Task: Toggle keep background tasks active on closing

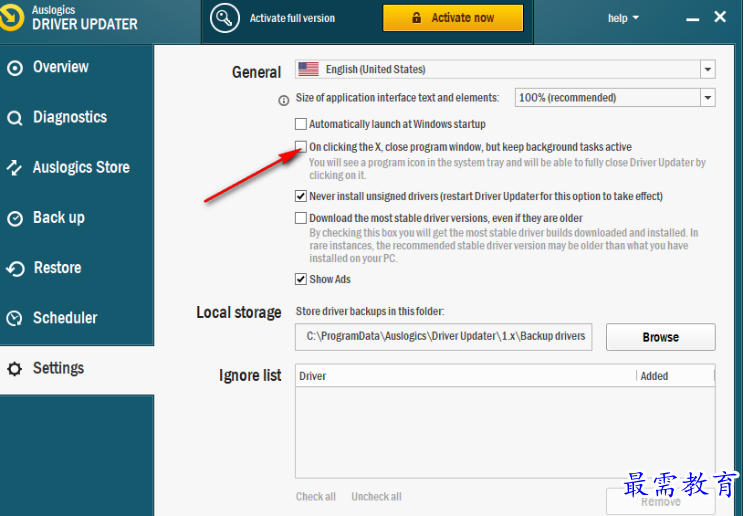Action: coord(301,146)
